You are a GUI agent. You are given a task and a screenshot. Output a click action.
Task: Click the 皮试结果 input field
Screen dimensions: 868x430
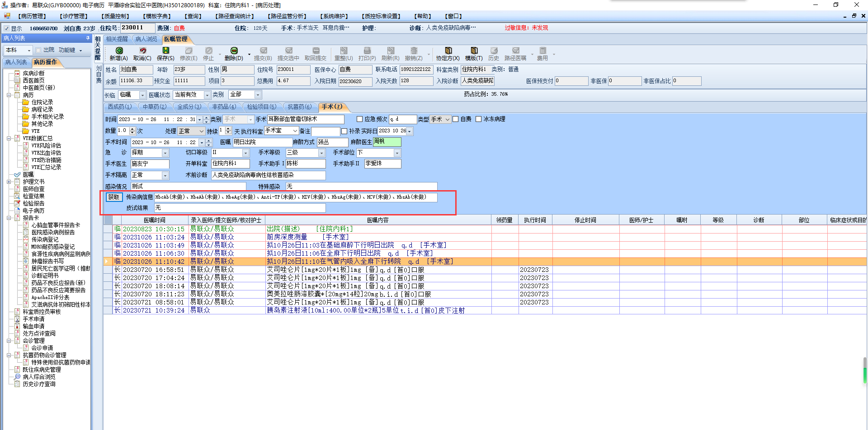240,208
